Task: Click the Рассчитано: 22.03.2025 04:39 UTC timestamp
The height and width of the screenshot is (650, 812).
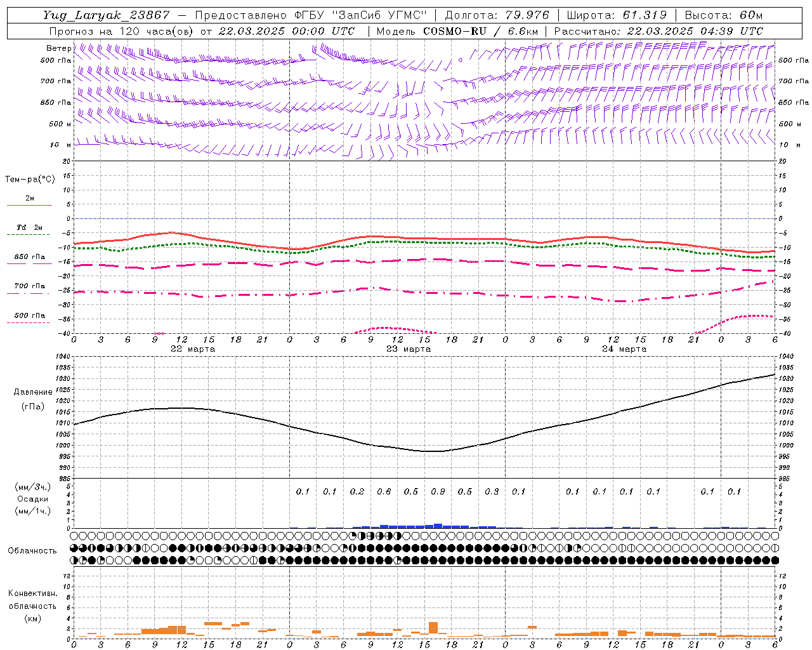Action: [x=658, y=31]
